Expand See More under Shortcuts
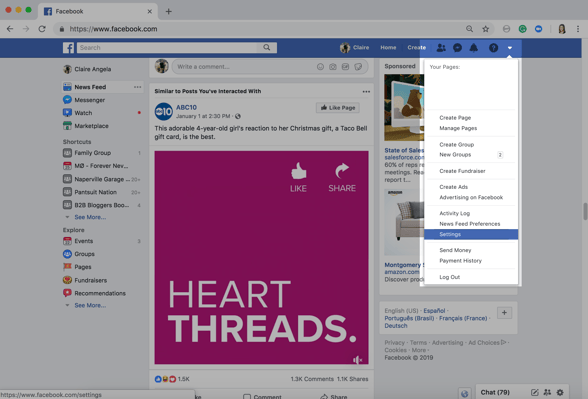 [90, 217]
